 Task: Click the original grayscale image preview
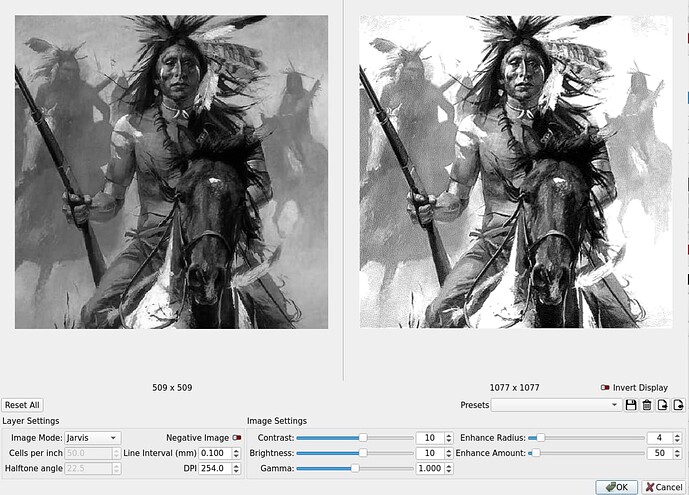click(171, 172)
